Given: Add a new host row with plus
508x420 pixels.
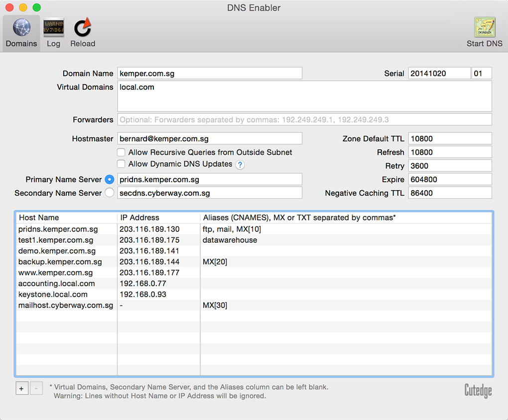Looking at the screenshot, I should click(21, 388).
